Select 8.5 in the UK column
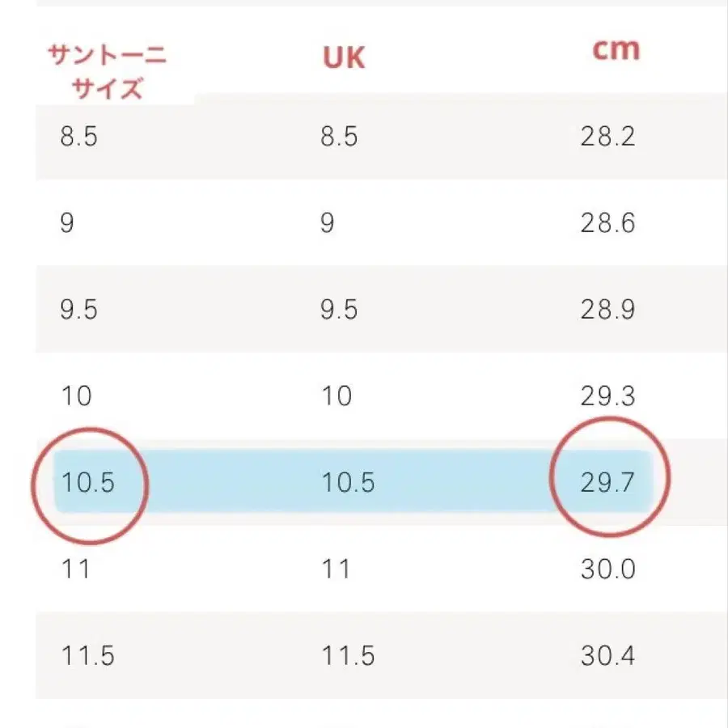Image resolution: width=728 pixels, height=728 pixels. tap(339, 136)
